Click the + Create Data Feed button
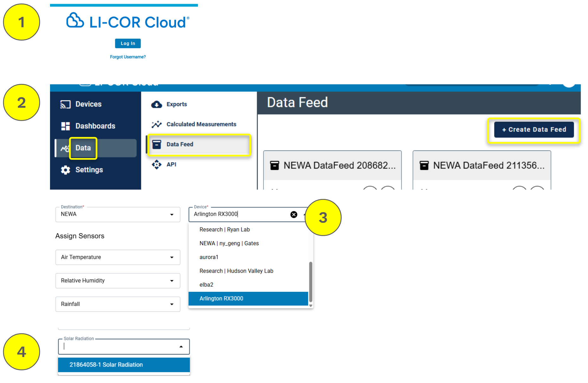Image resolution: width=588 pixels, height=383 pixels. coord(534,130)
